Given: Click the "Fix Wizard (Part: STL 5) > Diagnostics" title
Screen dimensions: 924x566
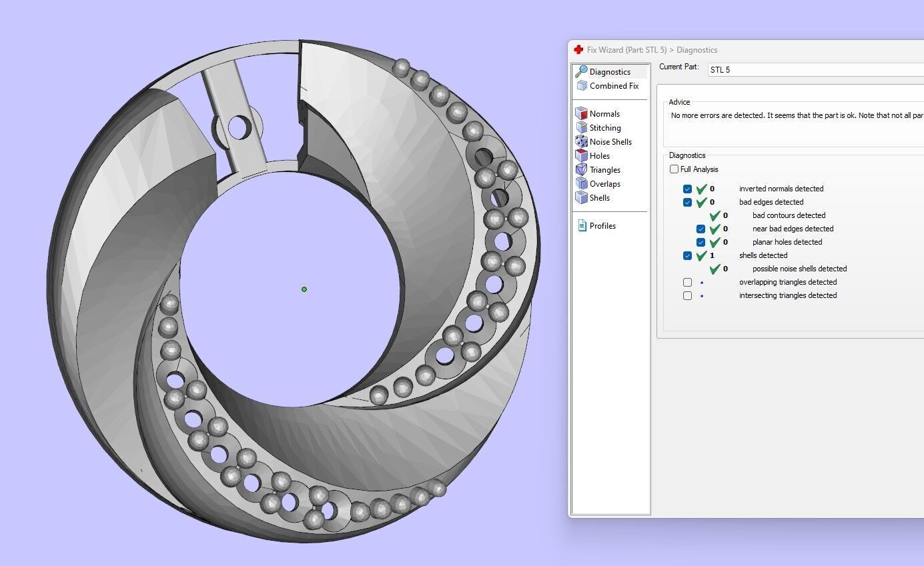Looking at the screenshot, I should click(x=652, y=49).
